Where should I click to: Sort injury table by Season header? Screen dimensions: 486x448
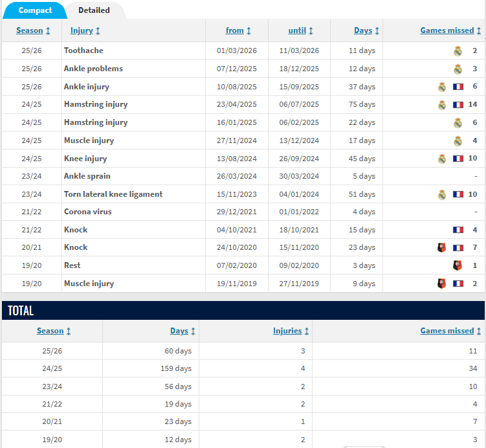30,30
